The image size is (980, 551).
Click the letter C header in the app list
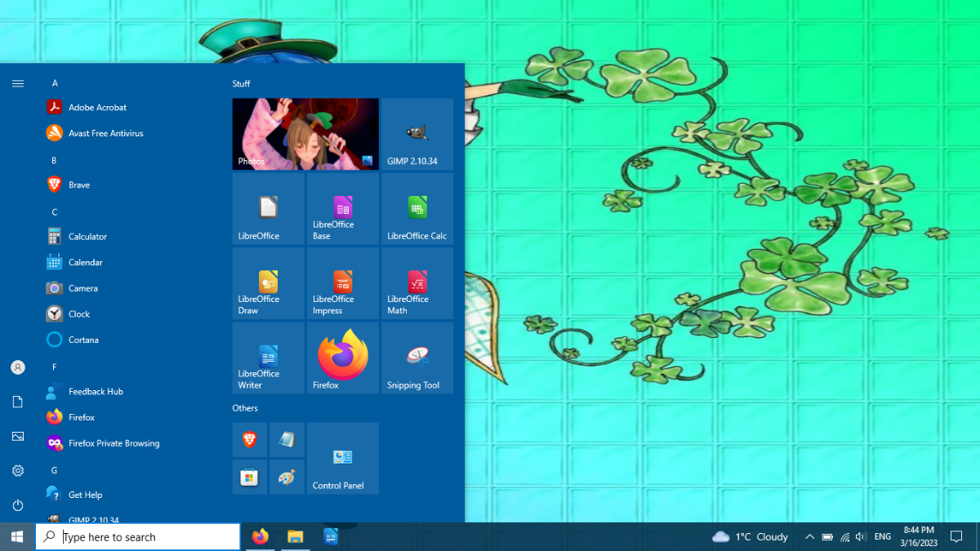coord(55,212)
